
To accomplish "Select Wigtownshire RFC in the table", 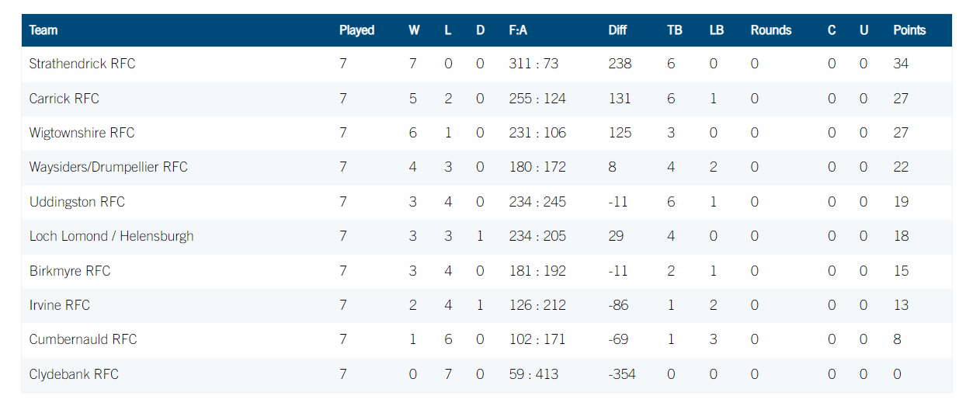I will click(82, 133).
